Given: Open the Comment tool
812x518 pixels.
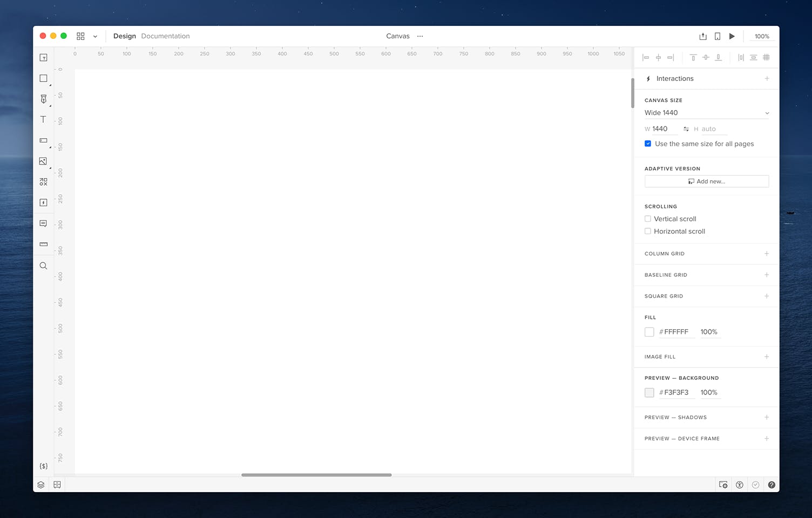Looking at the screenshot, I should [x=43, y=223].
